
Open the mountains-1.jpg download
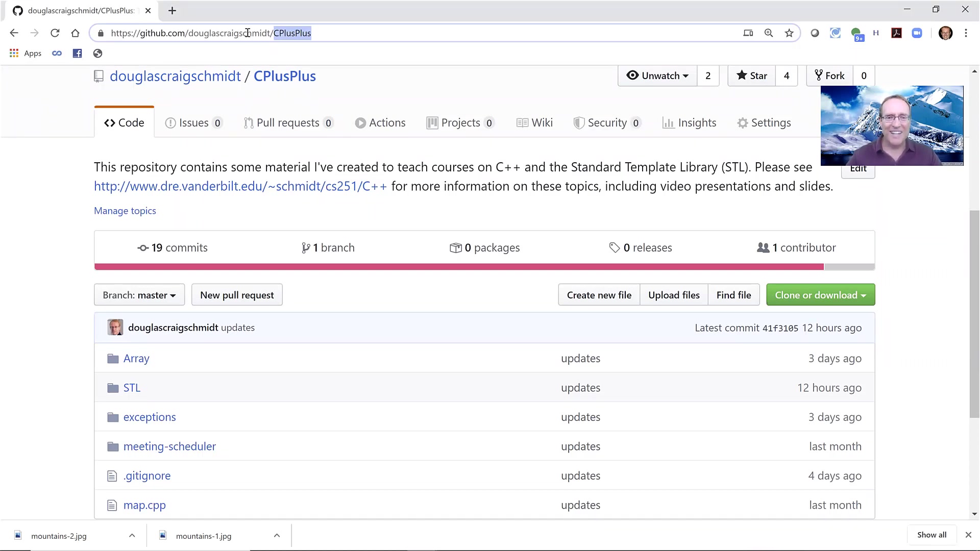(204, 536)
